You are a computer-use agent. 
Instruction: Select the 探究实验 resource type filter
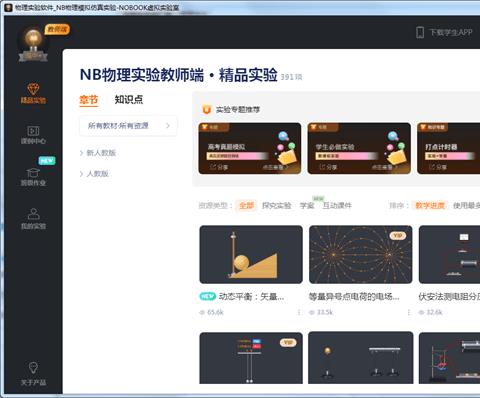pos(277,205)
